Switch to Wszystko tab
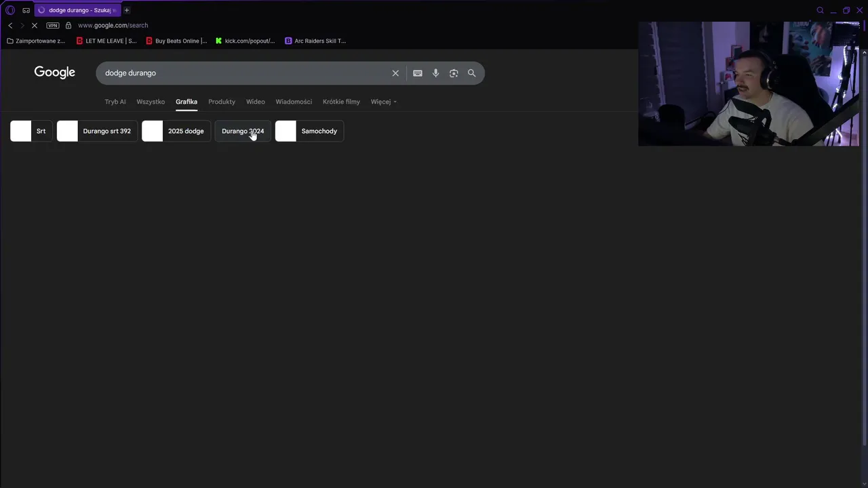 pyautogui.click(x=151, y=102)
